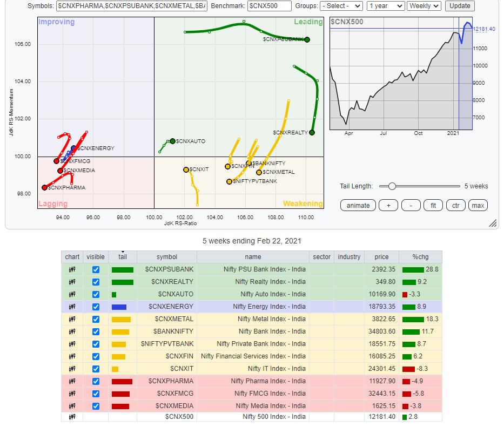This screenshot has width=504, height=427.
Task: Sort table by tail column header
Action: (x=123, y=257)
